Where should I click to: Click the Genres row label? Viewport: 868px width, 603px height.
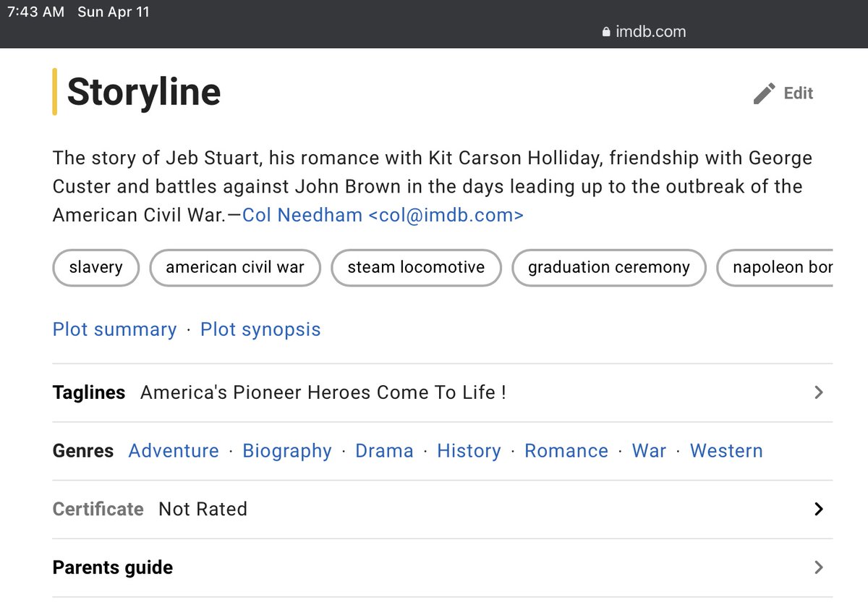[83, 451]
